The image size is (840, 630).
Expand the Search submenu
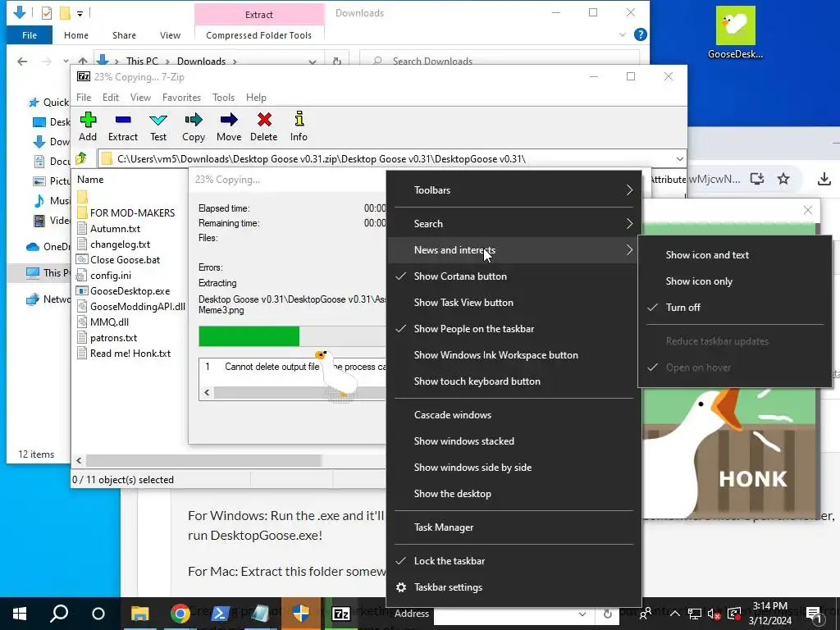[x=514, y=224]
